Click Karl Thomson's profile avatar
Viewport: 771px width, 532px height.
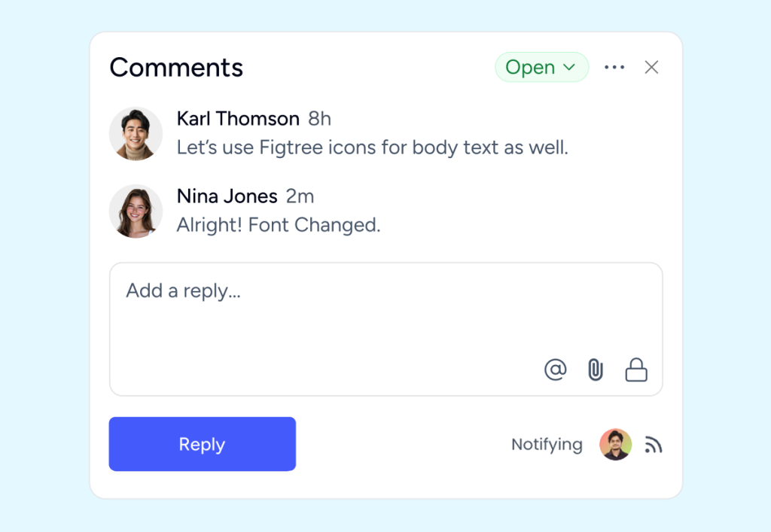click(x=136, y=133)
